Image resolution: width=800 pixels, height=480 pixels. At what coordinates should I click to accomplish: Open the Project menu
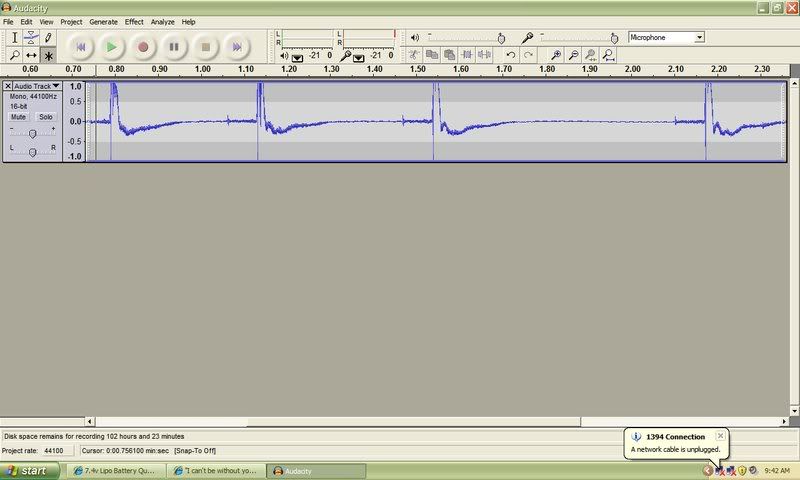click(x=71, y=22)
